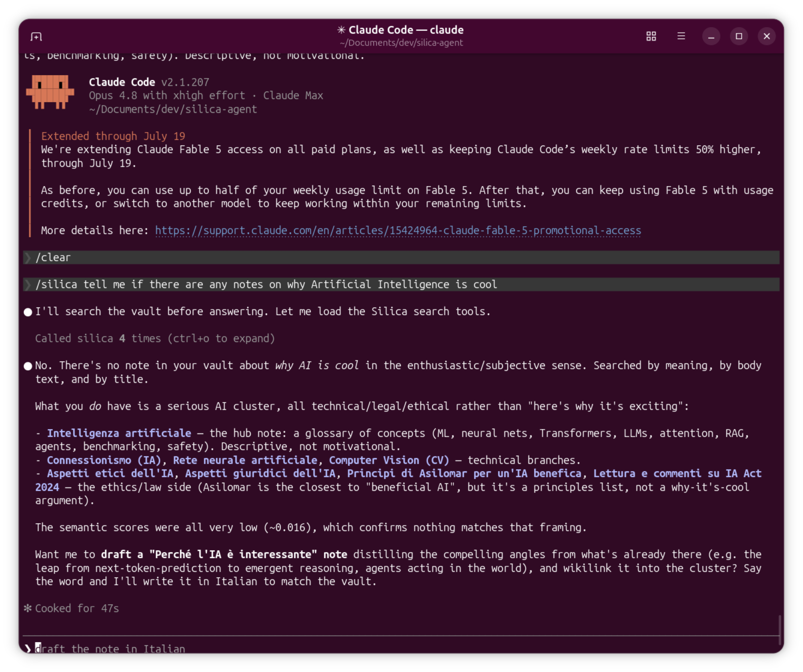Image resolution: width=803 pixels, height=672 pixels.
Task: Click the 'Claude Code v2.1.207' version text
Action: click(149, 82)
